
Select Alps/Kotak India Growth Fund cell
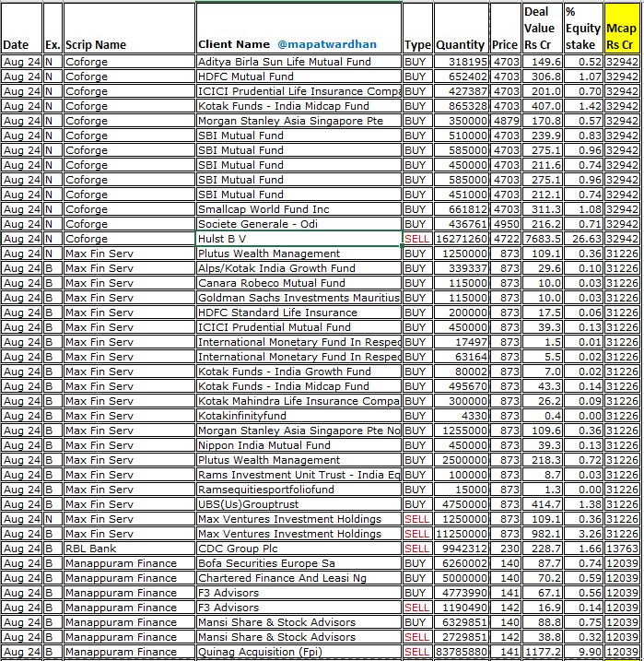point(299,268)
